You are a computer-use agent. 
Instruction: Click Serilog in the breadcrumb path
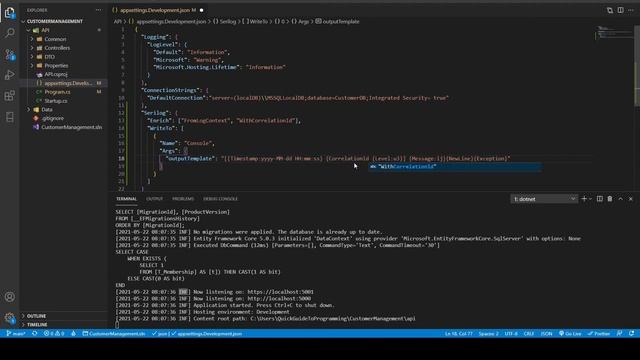(228, 22)
